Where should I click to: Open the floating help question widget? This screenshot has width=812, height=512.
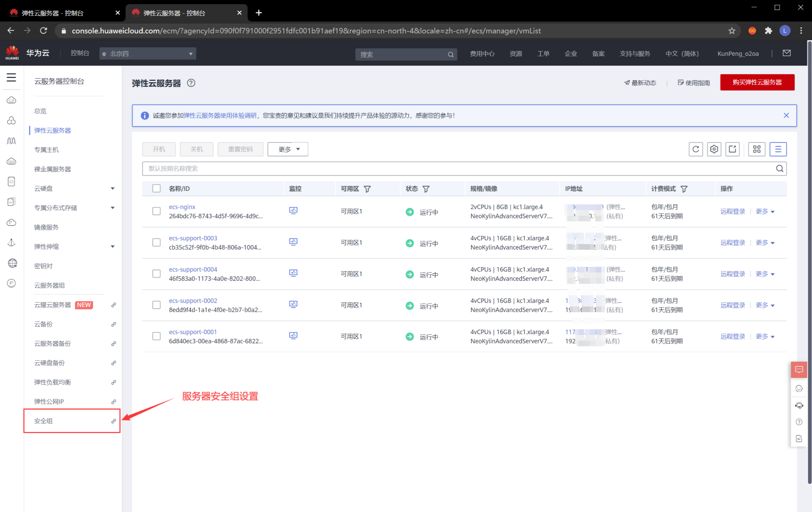799,422
